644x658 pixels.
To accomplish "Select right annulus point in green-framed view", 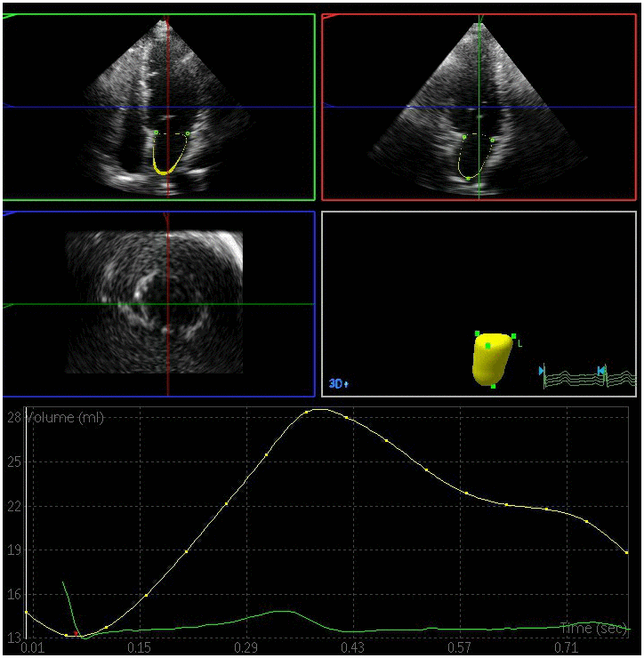I will tap(189, 134).
